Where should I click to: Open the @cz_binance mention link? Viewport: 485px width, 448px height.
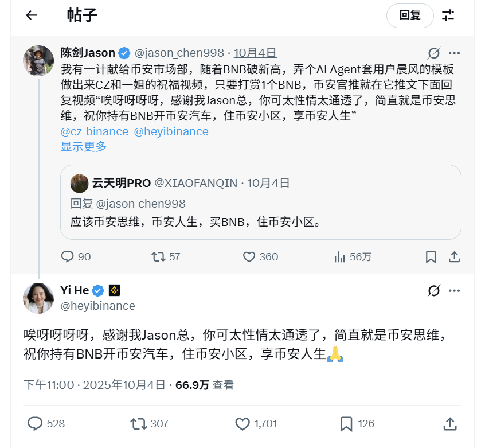tap(95, 131)
